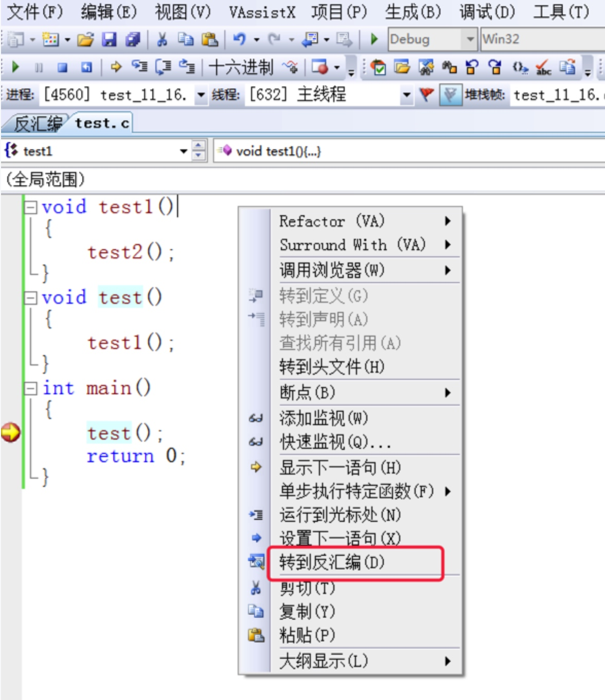This screenshot has width=605, height=700.
Task: Toggle the flagged threads filter icon
Action: [450, 95]
